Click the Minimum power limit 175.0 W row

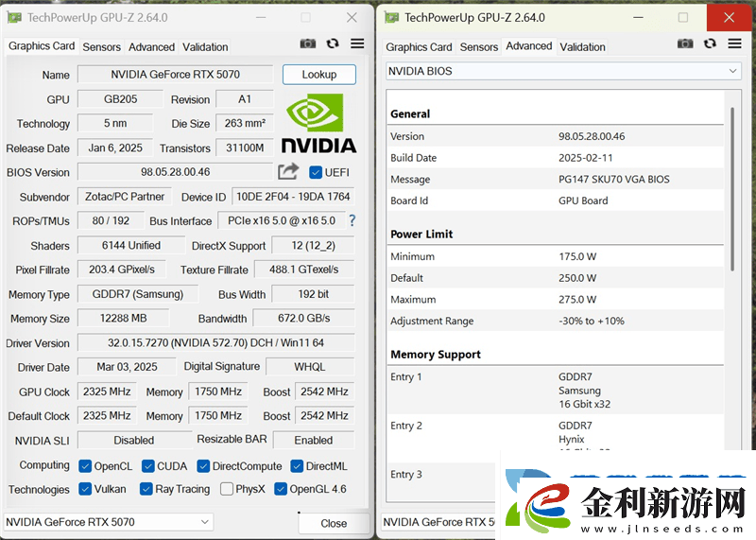coord(555,256)
